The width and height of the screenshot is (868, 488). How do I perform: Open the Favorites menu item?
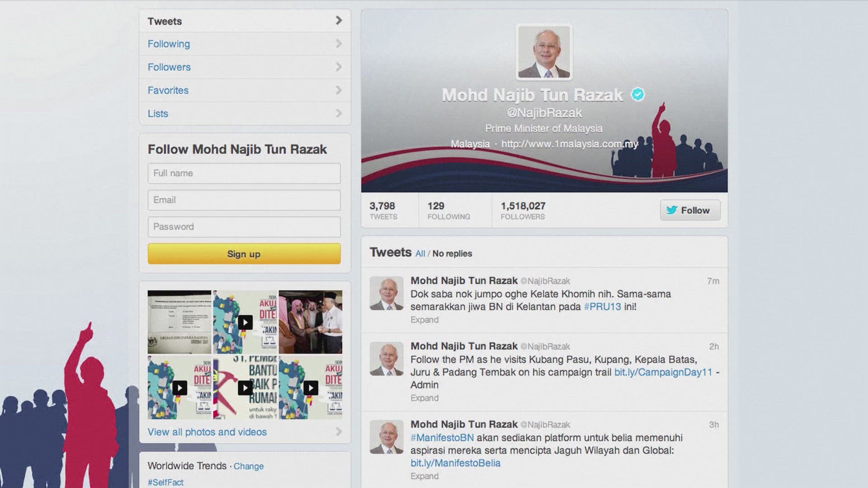[x=168, y=90]
